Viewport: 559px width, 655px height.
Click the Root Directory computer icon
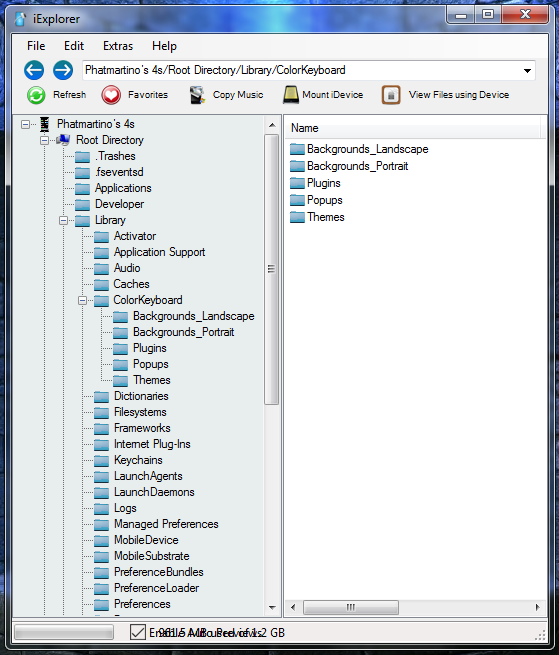[x=63, y=140]
